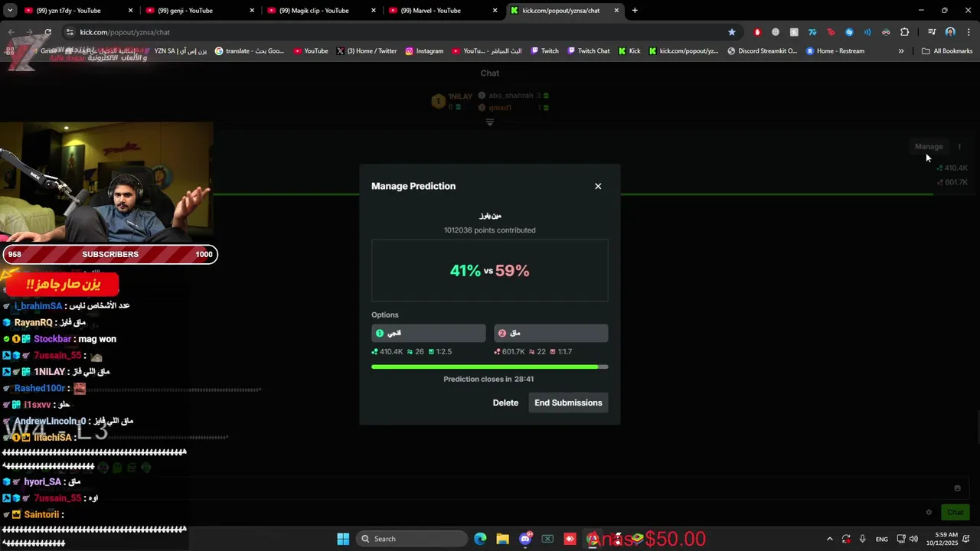This screenshot has width=980, height=551.
Task: Click End Submissions button
Action: click(x=568, y=403)
